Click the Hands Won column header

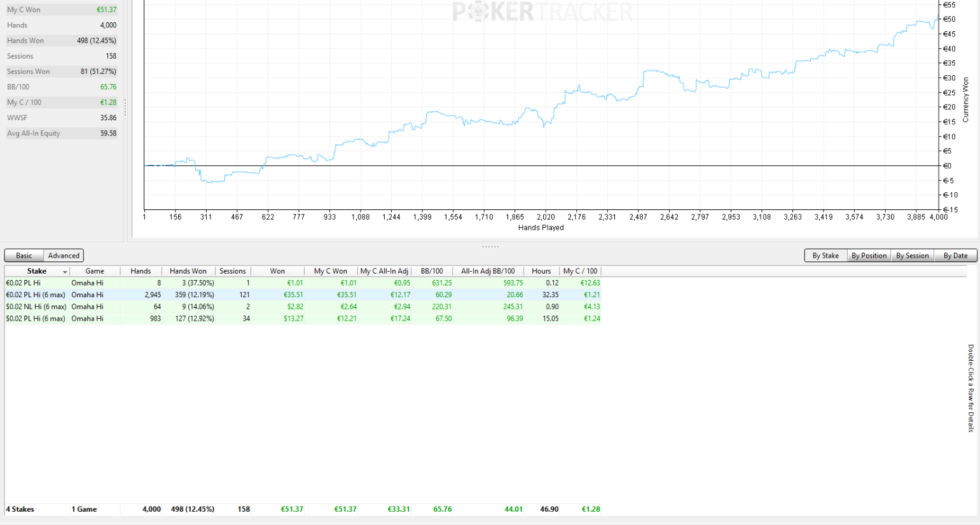coord(188,271)
